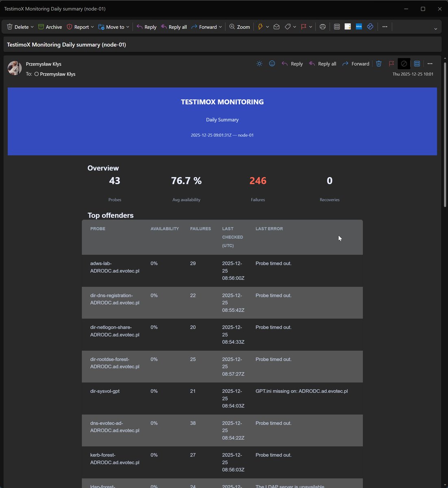
Task: Select the adws-lab-ADRODC.ad.evotec.pl probe cell
Action: click(115, 267)
